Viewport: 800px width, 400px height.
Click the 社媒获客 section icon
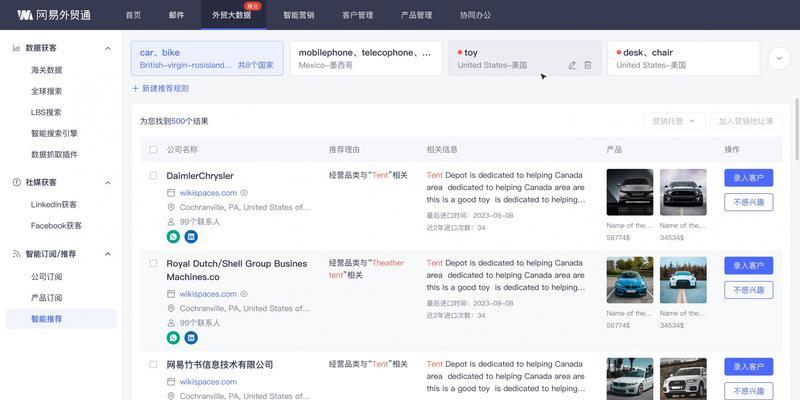point(16,182)
